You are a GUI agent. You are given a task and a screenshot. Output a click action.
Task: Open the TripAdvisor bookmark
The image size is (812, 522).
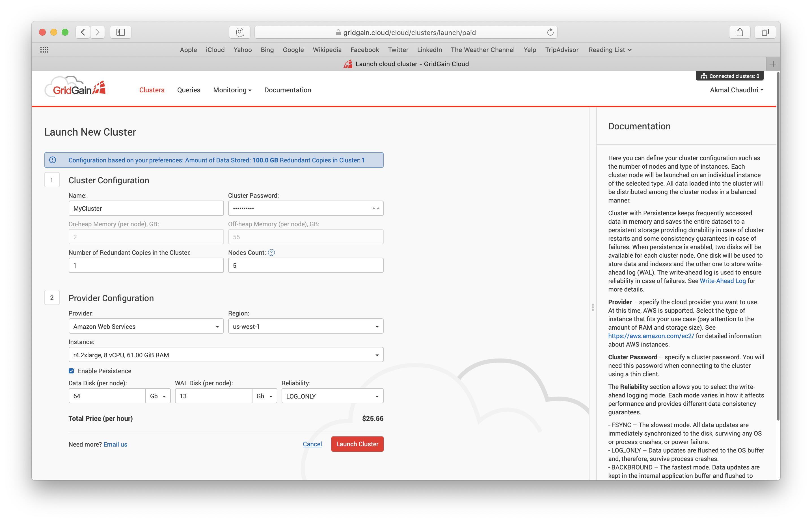(562, 50)
